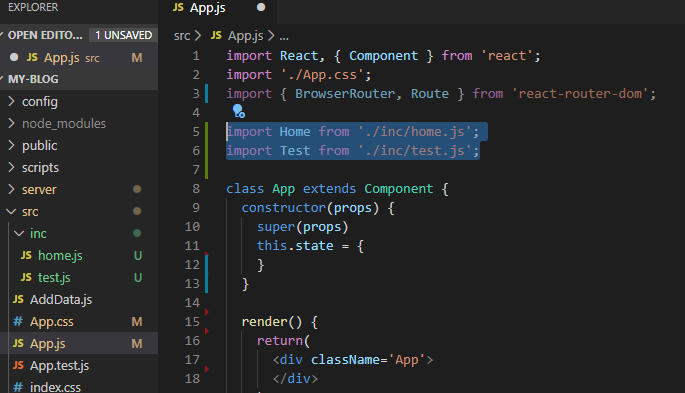Collapse the inc folder
Image resolution: width=685 pixels, height=393 pixels.
tap(19, 233)
